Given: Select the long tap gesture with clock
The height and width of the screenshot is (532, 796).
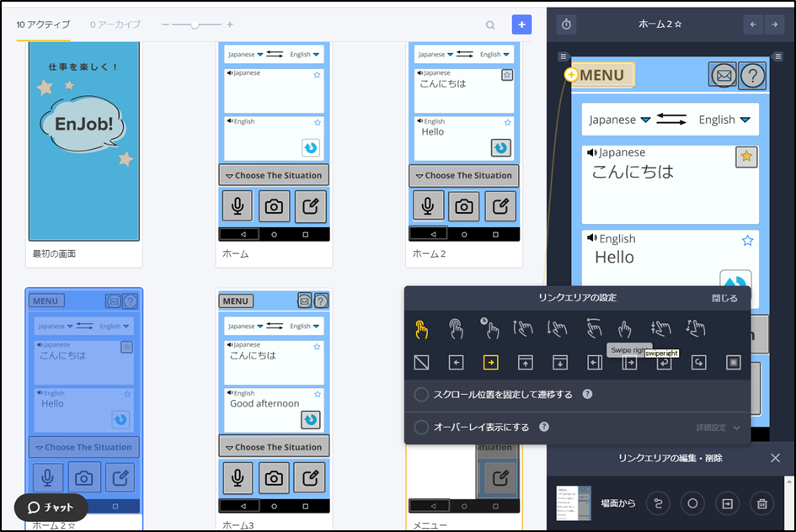Looking at the screenshot, I should pos(490,328).
